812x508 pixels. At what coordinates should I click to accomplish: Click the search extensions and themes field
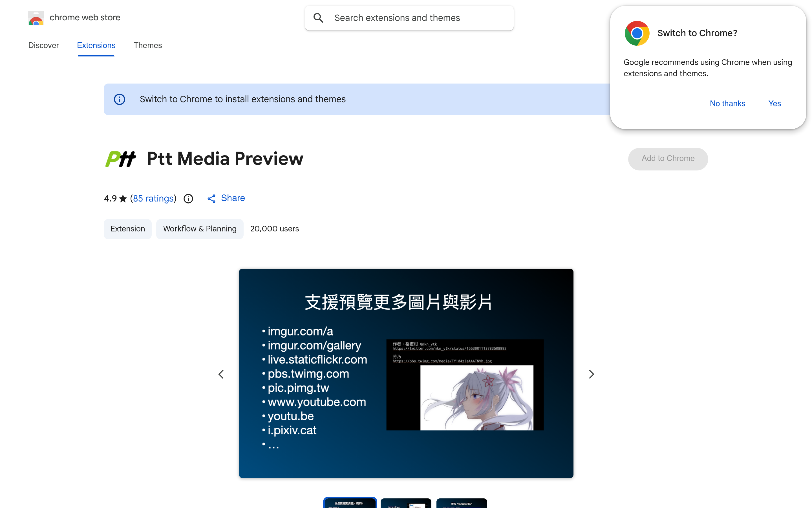click(x=409, y=18)
